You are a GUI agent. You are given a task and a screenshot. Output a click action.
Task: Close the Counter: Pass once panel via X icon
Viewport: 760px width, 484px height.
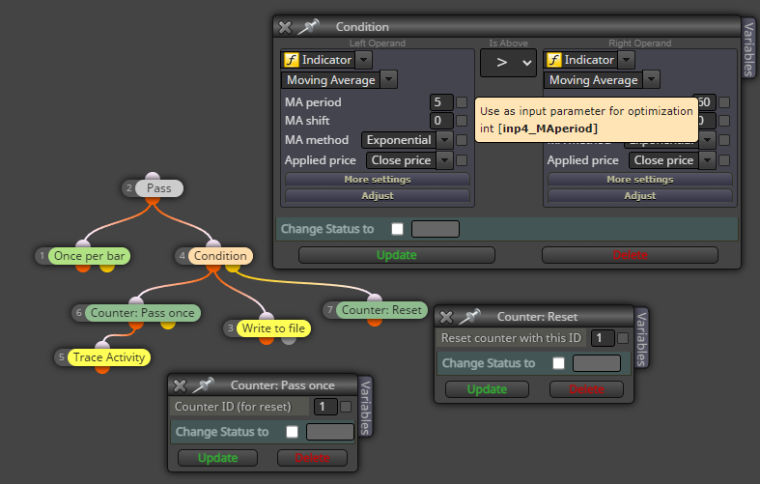coord(179,386)
